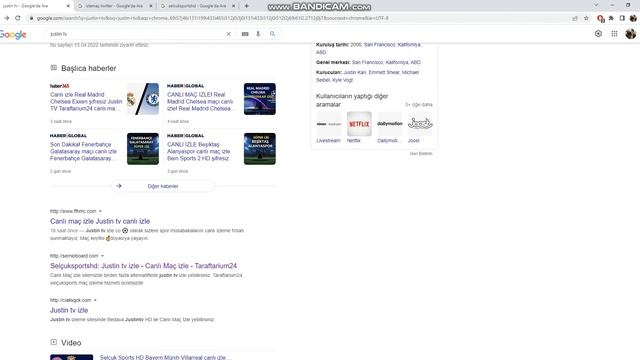The width and height of the screenshot is (640, 360).
Task: Click Joost related search thumbnail
Action: 420,124
